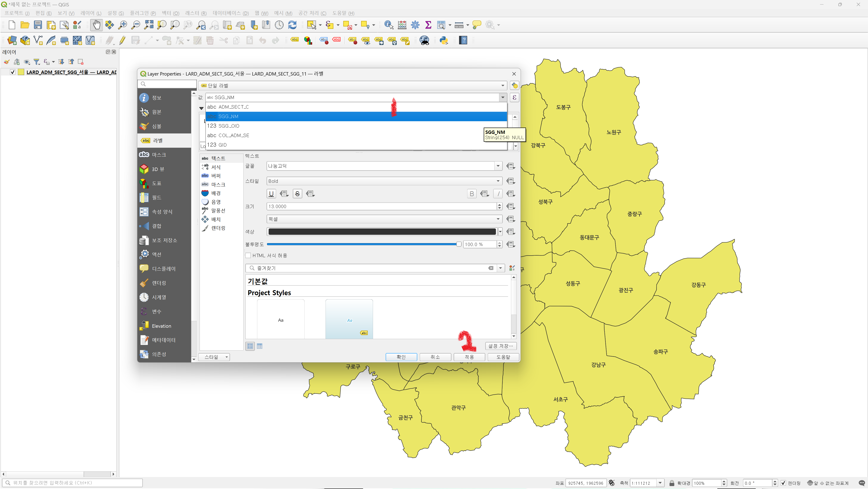
Task: Open the 글꼴 font dropdown
Action: 498,166
